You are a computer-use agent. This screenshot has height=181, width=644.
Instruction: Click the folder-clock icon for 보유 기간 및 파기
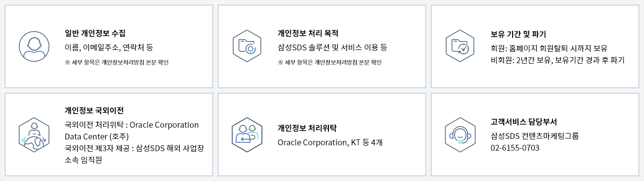460,46
